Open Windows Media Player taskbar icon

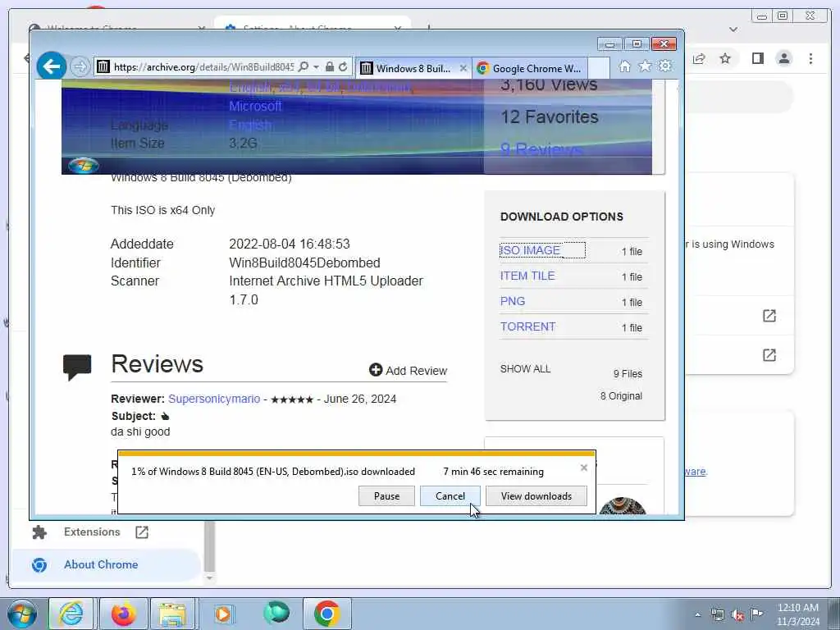(x=223, y=614)
